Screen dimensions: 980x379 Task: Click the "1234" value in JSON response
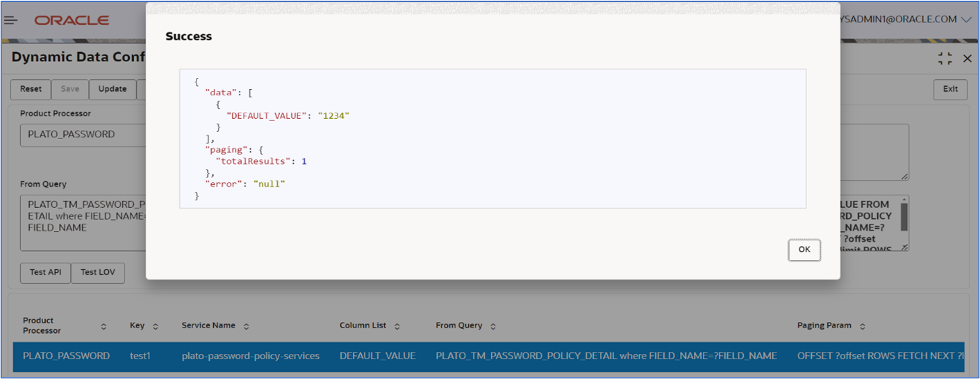(333, 115)
